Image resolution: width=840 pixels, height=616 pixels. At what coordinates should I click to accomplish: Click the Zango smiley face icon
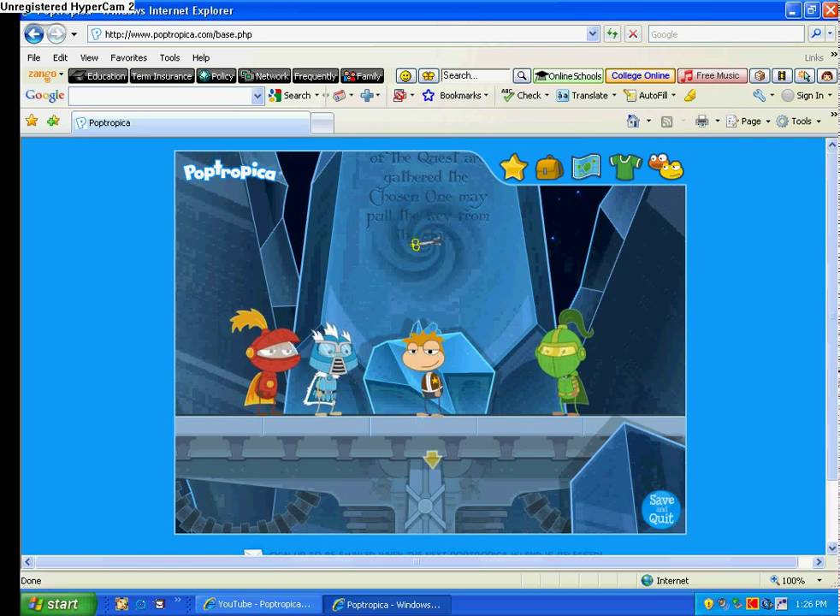405,76
